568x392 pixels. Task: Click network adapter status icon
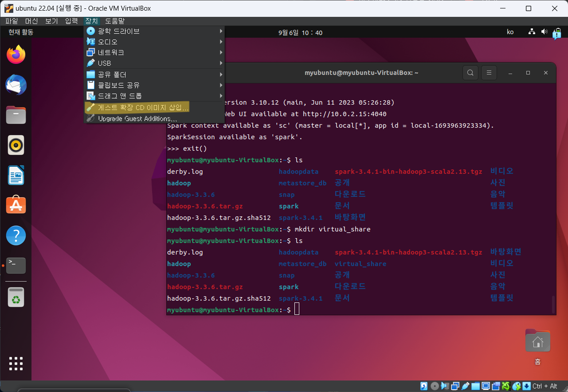(x=455, y=386)
